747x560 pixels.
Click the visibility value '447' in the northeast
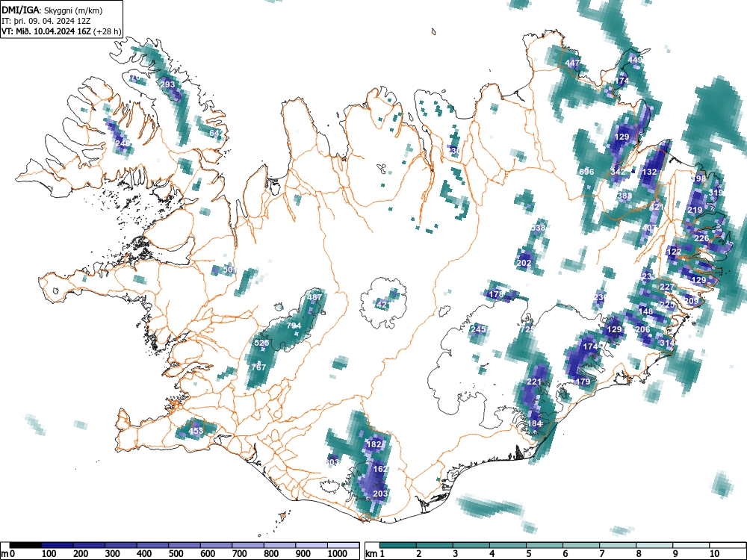(x=572, y=63)
